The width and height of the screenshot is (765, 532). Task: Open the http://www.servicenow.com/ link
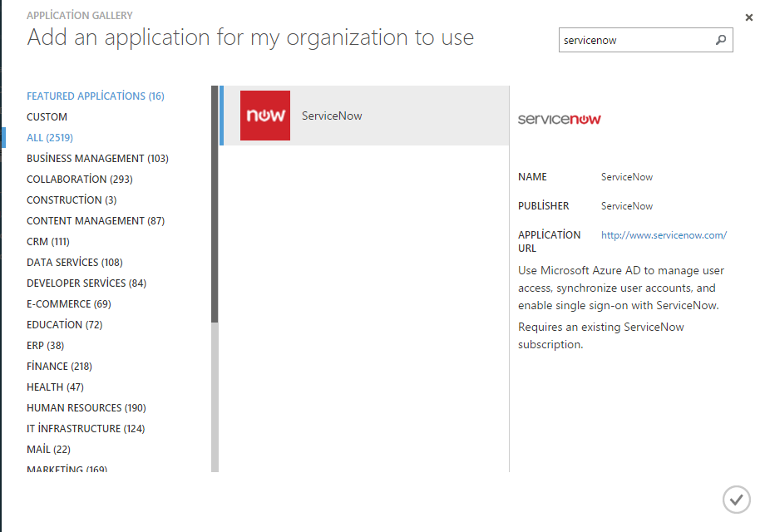(x=664, y=235)
